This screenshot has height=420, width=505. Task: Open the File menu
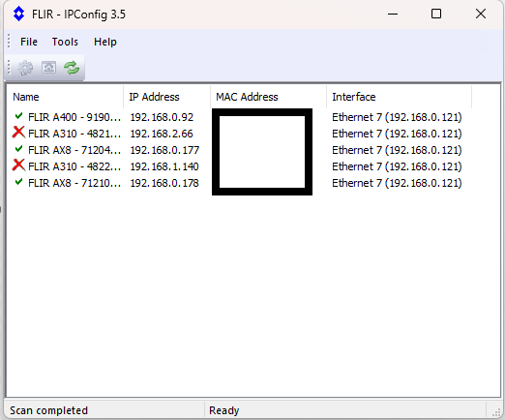(x=29, y=42)
